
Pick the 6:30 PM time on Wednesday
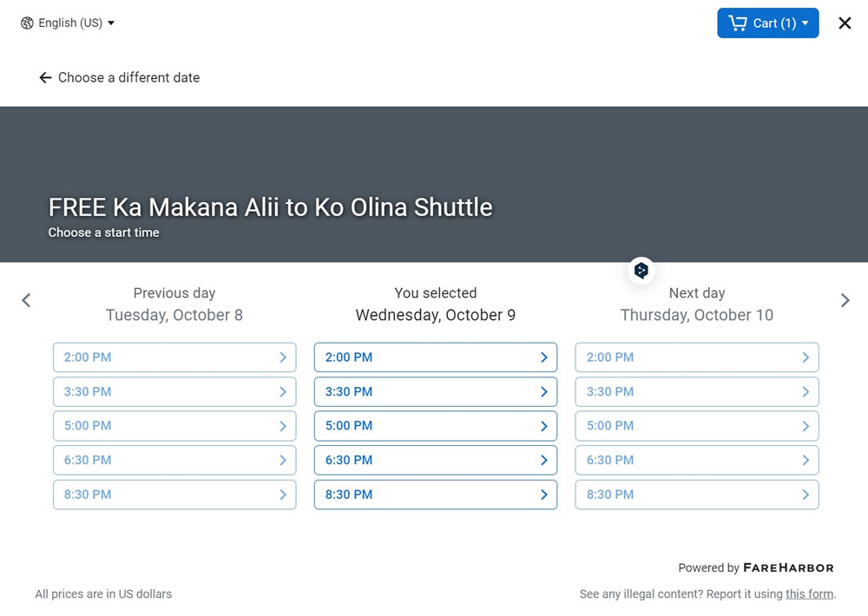[x=435, y=461]
